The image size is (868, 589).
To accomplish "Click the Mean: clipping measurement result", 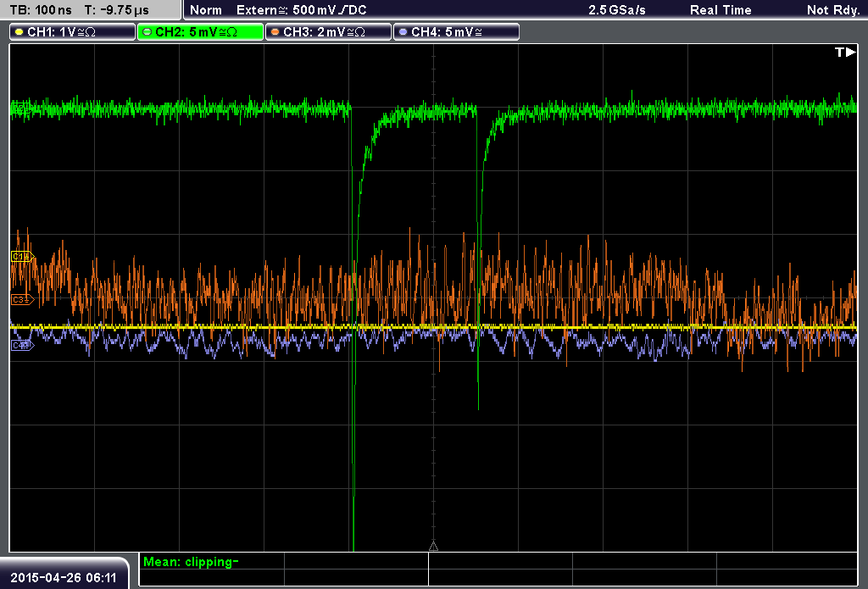I will (x=191, y=562).
